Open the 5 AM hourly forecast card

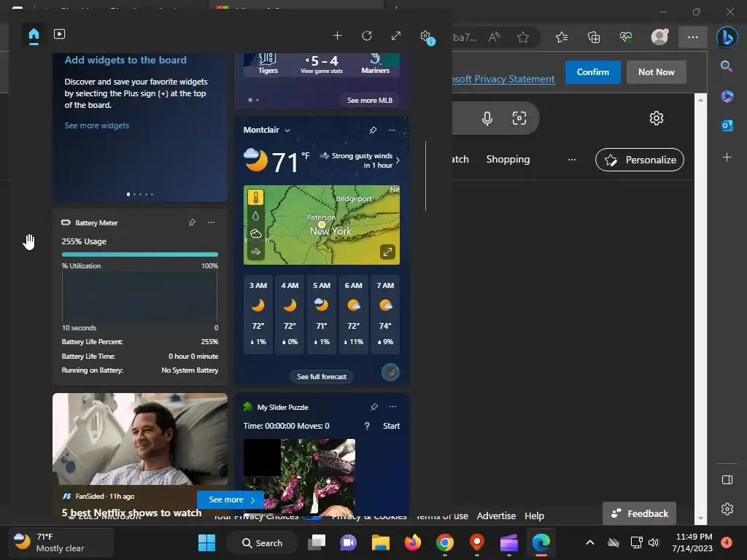tap(322, 315)
